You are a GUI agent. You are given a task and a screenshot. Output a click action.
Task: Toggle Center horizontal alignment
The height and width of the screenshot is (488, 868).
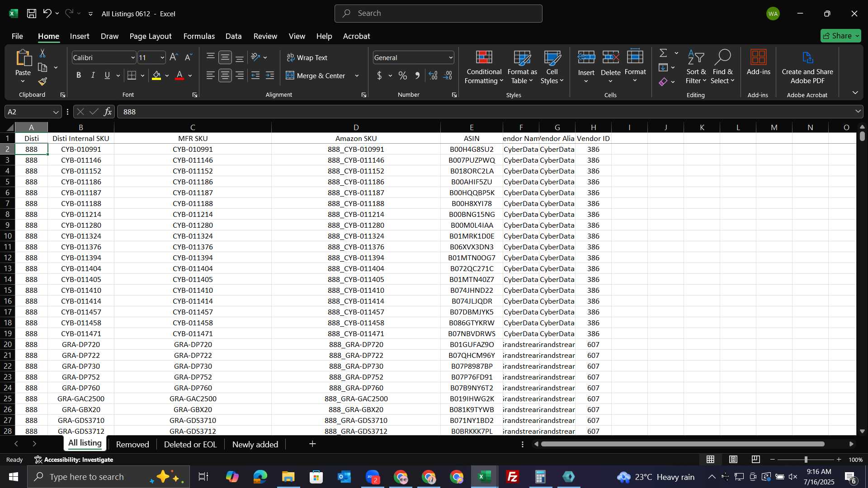225,75
